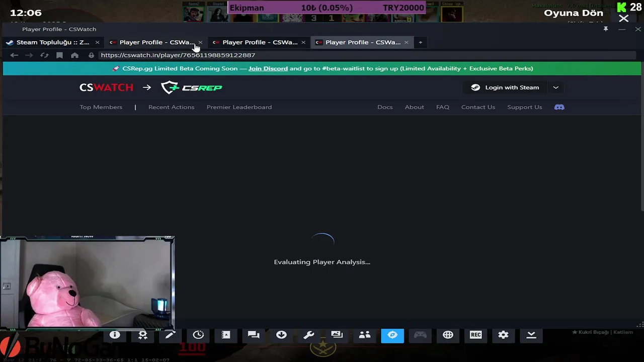The width and height of the screenshot is (644, 362).
Task: Open the downloads arrow icon in overlay bar
Action: (281, 335)
